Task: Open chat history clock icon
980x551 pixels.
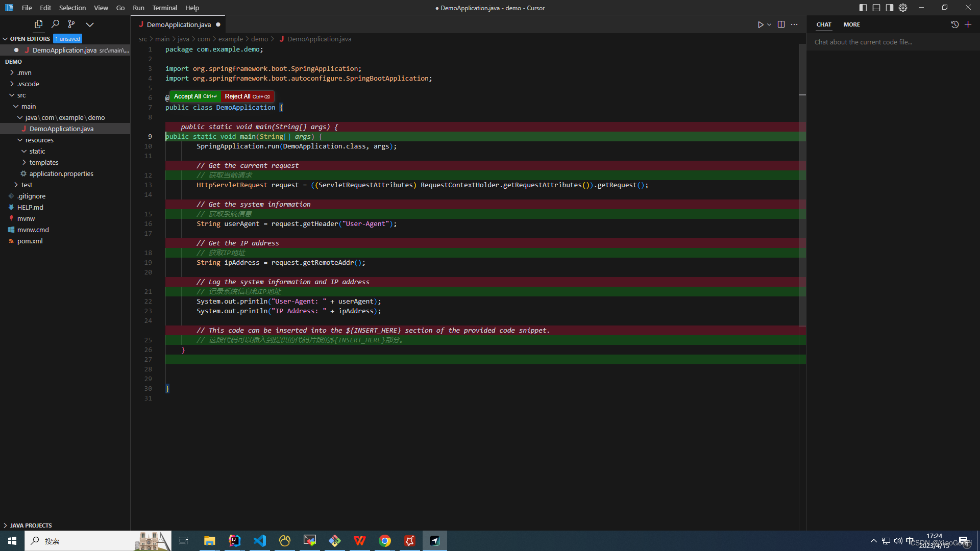Action: tap(954, 24)
